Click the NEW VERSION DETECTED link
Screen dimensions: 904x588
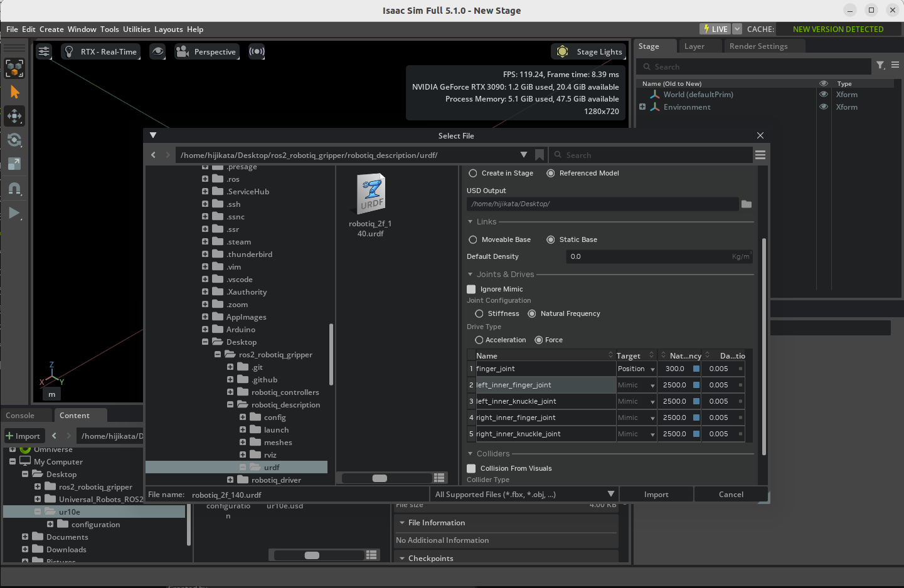click(x=838, y=29)
